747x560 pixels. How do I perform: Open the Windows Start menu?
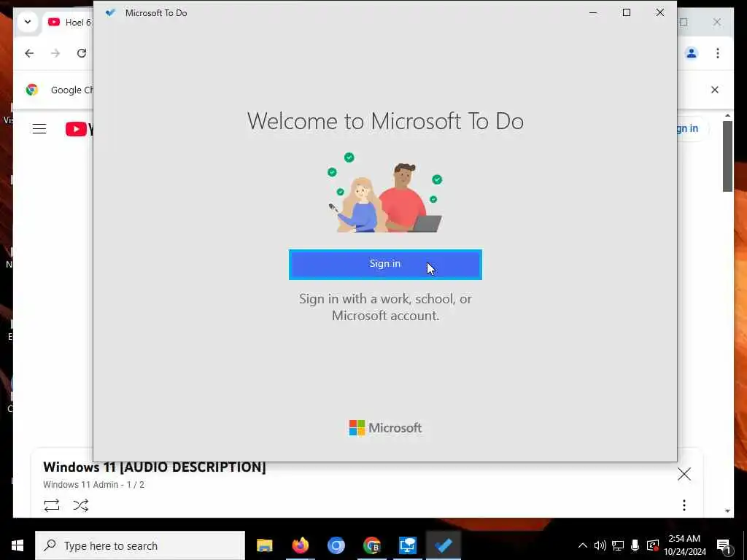pyautogui.click(x=18, y=545)
